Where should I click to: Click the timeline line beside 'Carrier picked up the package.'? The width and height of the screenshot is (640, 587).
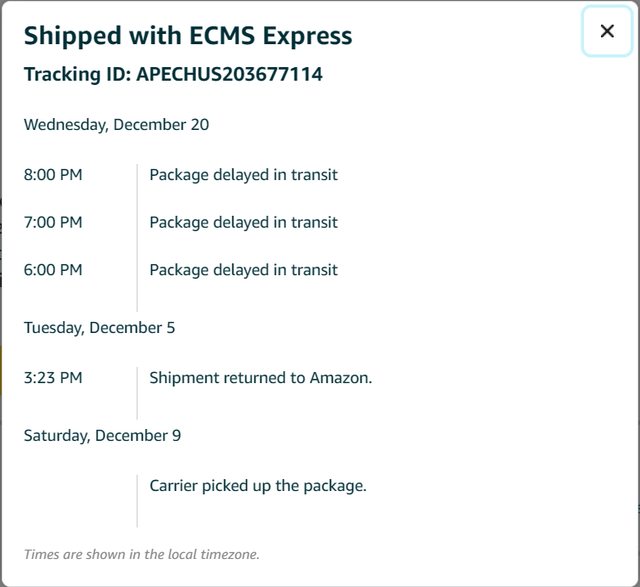coord(137,500)
